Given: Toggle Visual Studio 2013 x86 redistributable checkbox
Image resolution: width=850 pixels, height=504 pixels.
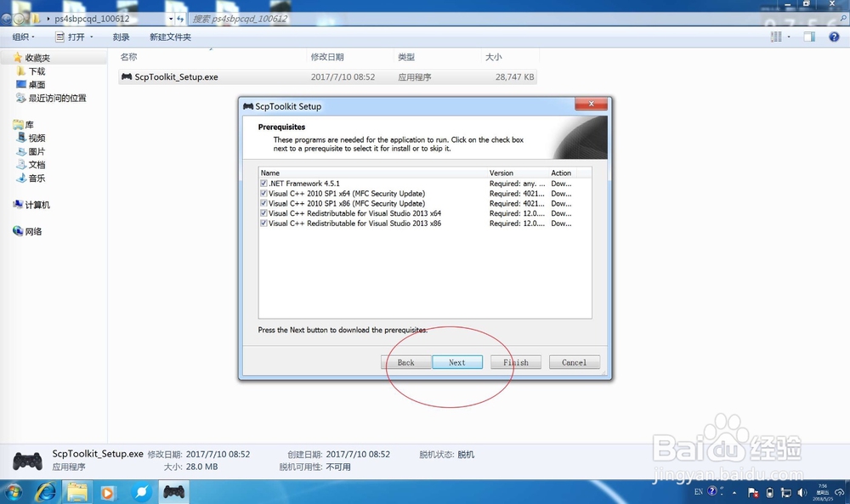Looking at the screenshot, I should point(263,223).
